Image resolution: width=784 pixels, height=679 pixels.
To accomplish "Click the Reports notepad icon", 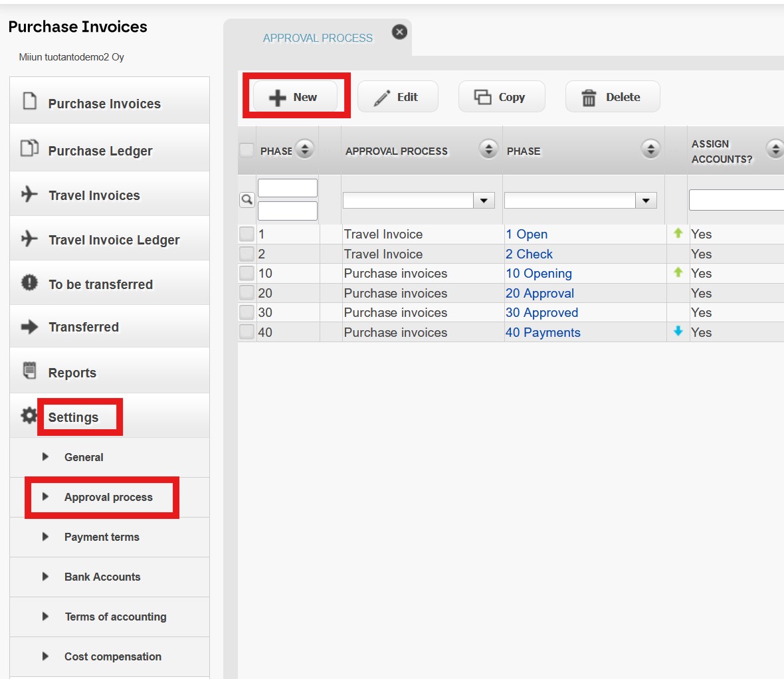I will [30, 371].
